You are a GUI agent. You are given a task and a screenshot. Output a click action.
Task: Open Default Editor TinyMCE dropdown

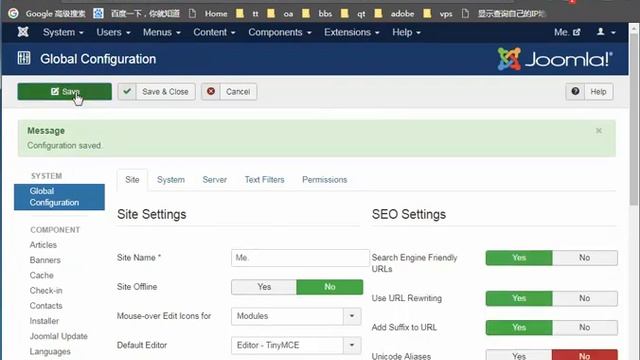pos(296,345)
